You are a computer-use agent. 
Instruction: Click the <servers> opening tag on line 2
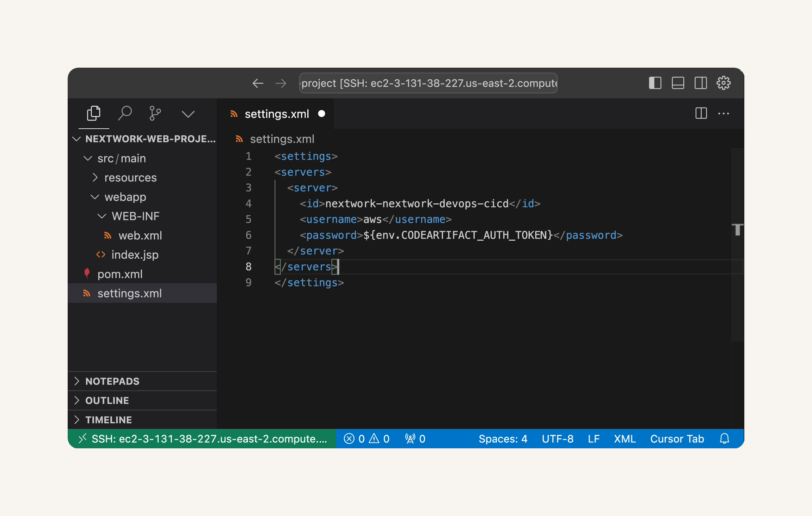[x=303, y=172]
